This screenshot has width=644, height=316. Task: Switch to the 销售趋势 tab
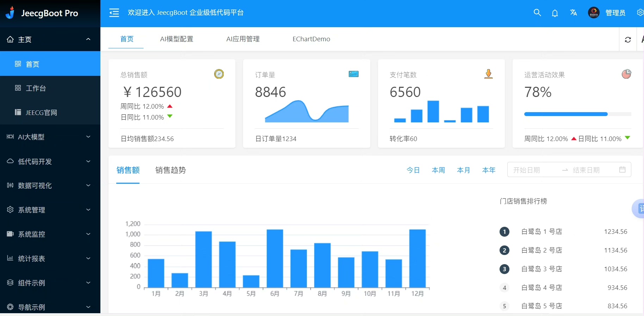pyautogui.click(x=171, y=170)
